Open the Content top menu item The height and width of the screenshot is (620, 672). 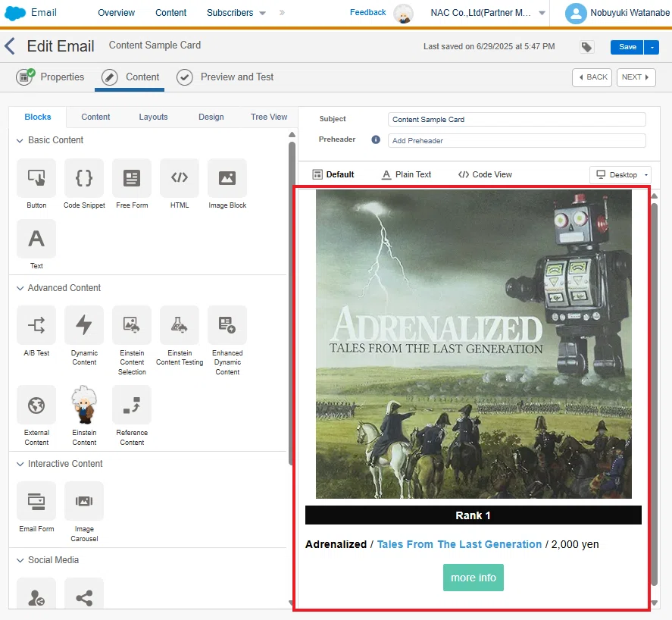170,13
